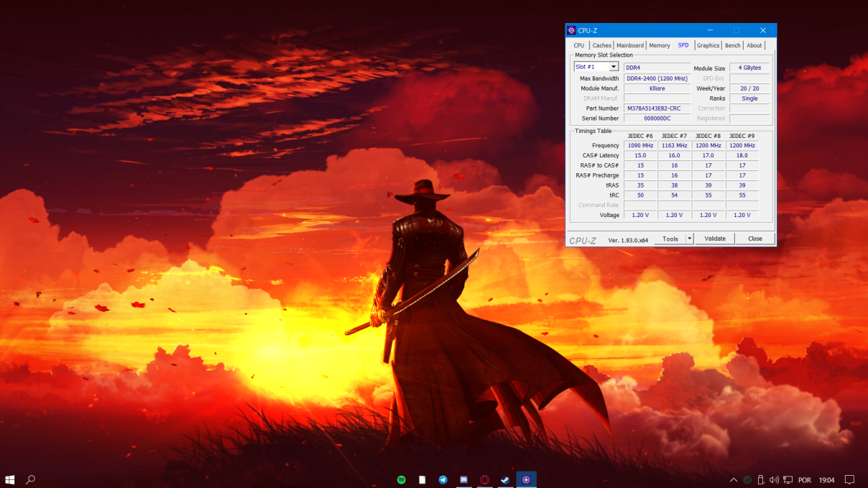Click the CAS# Latency 18.0 cell
Image resolution: width=868 pixels, height=488 pixels.
click(742, 155)
